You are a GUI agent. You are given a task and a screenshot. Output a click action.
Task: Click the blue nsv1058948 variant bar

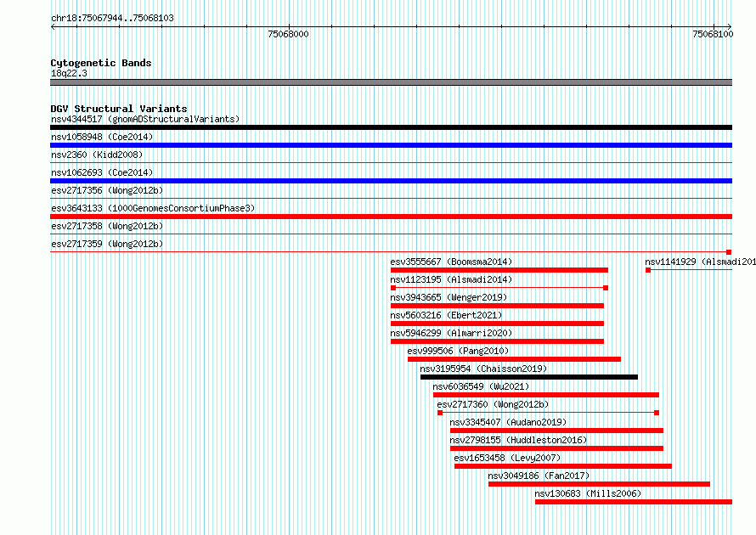391,145
